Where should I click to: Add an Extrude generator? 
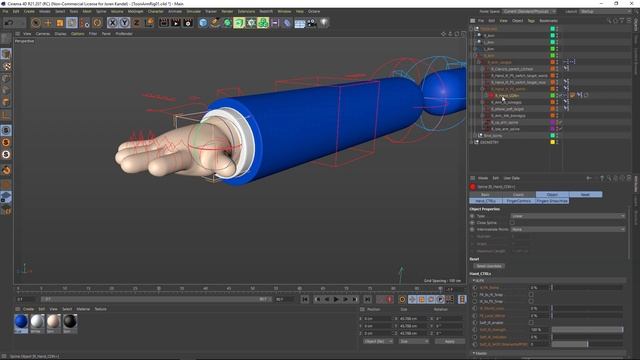click(239, 23)
